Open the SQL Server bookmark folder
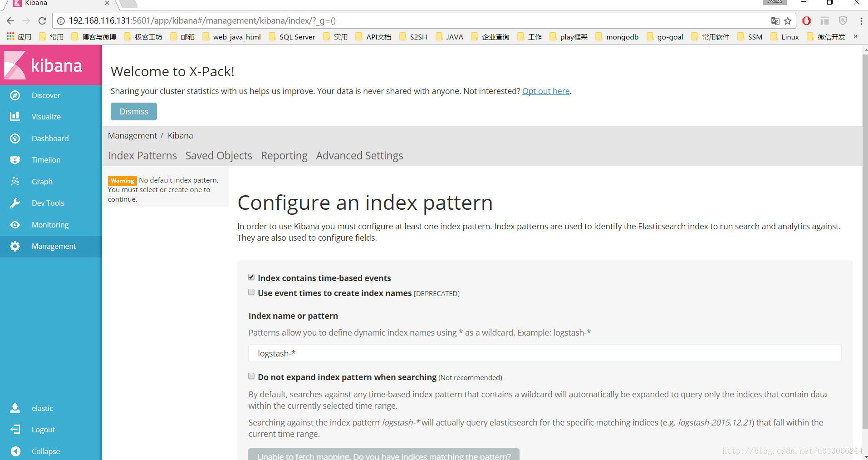The height and width of the screenshot is (460, 868). pos(292,37)
